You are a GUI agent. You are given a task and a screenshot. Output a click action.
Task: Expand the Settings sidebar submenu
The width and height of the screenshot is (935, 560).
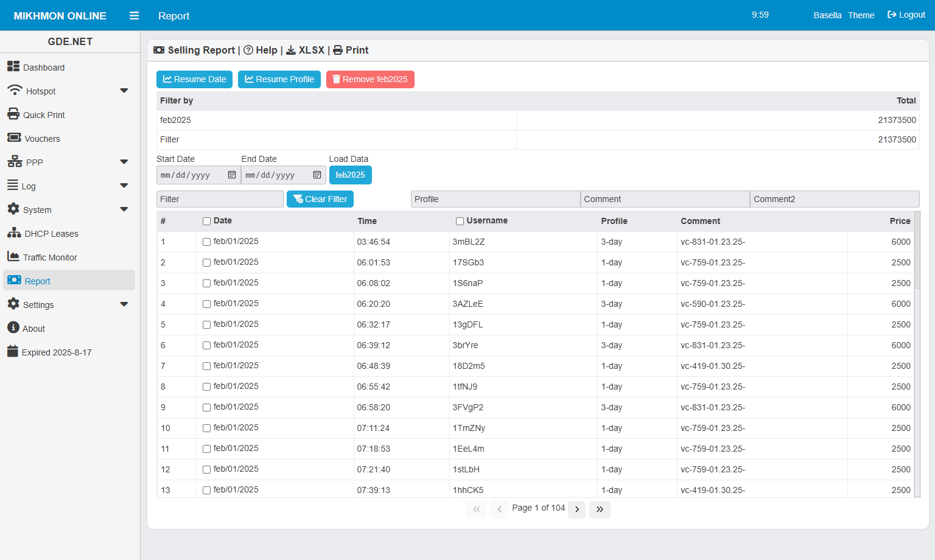click(x=124, y=305)
